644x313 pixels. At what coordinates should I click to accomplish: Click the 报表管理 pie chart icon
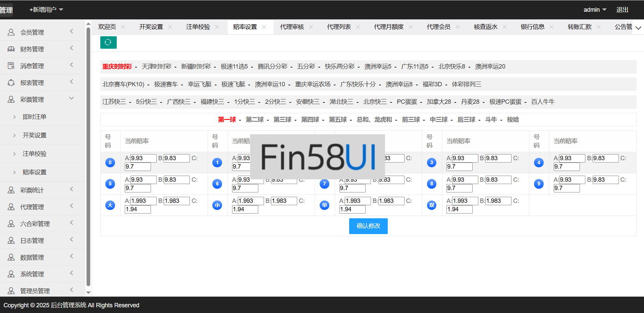pyautogui.click(x=11, y=83)
